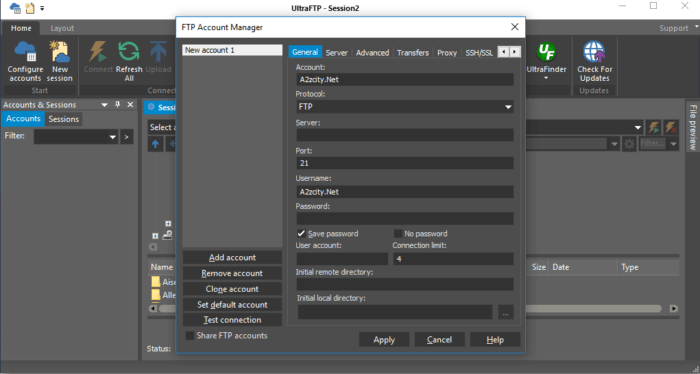Open the Server tab in the dialog

pos(337,52)
